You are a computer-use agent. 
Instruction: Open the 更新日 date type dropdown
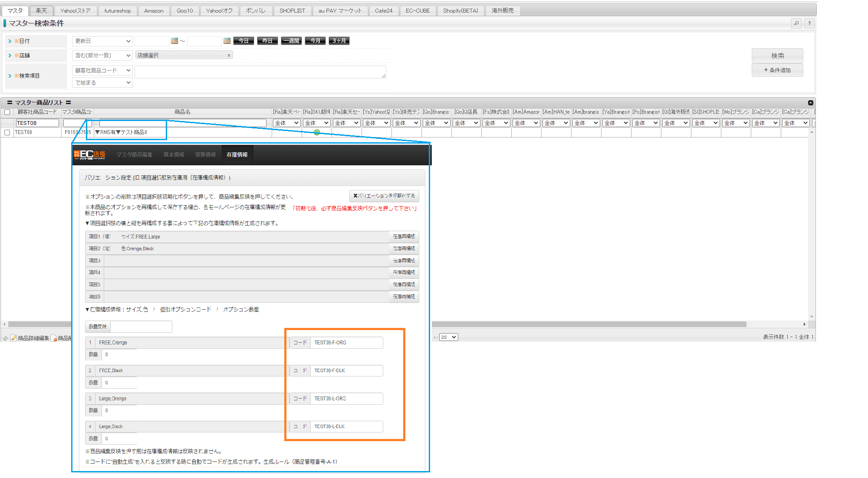click(x=102, y=41)
